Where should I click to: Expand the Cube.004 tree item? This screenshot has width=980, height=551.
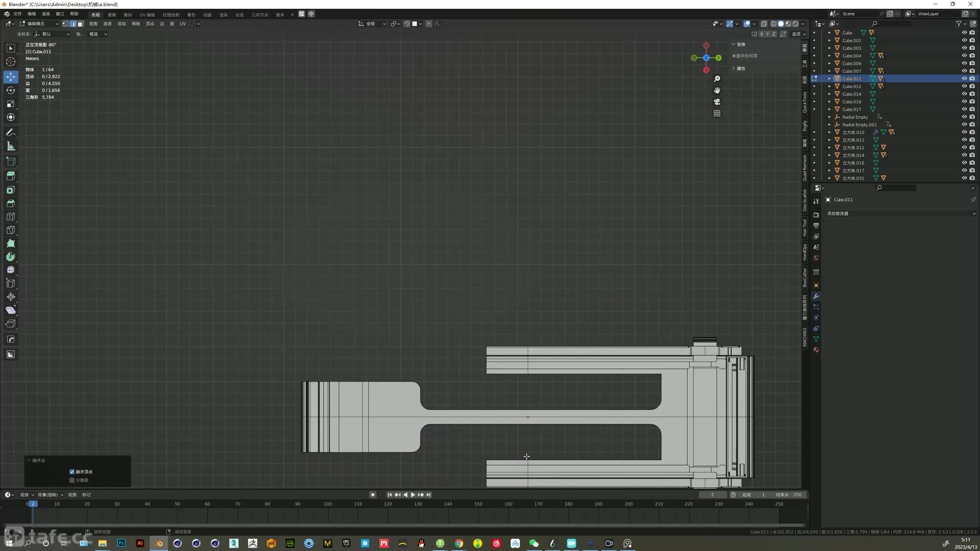(830, 56)
